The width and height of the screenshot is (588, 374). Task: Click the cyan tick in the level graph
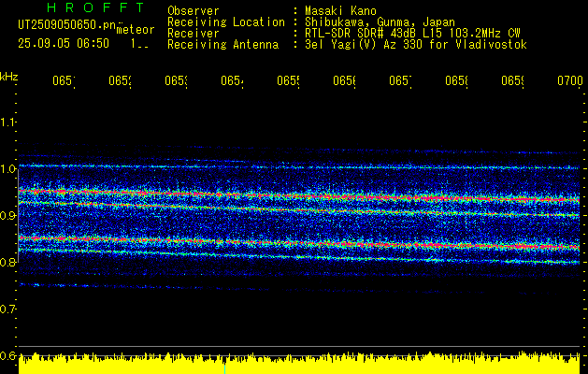[224, 369]
